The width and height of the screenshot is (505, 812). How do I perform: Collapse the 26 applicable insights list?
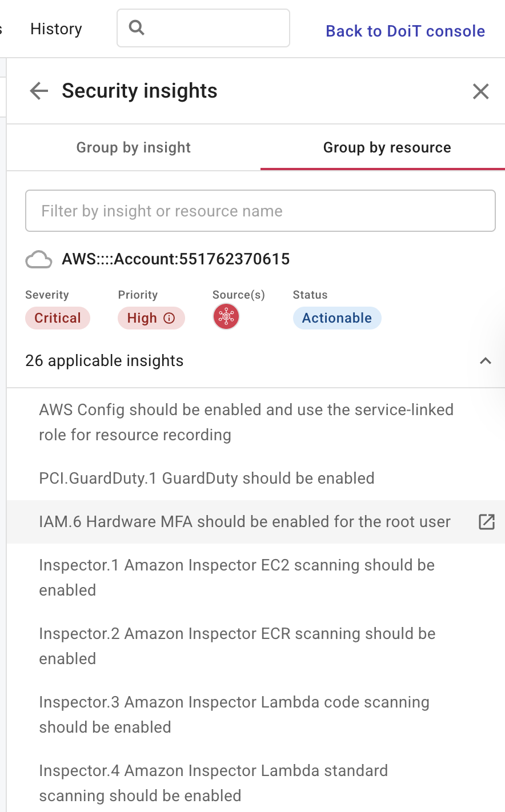click(x=485, y=360)
